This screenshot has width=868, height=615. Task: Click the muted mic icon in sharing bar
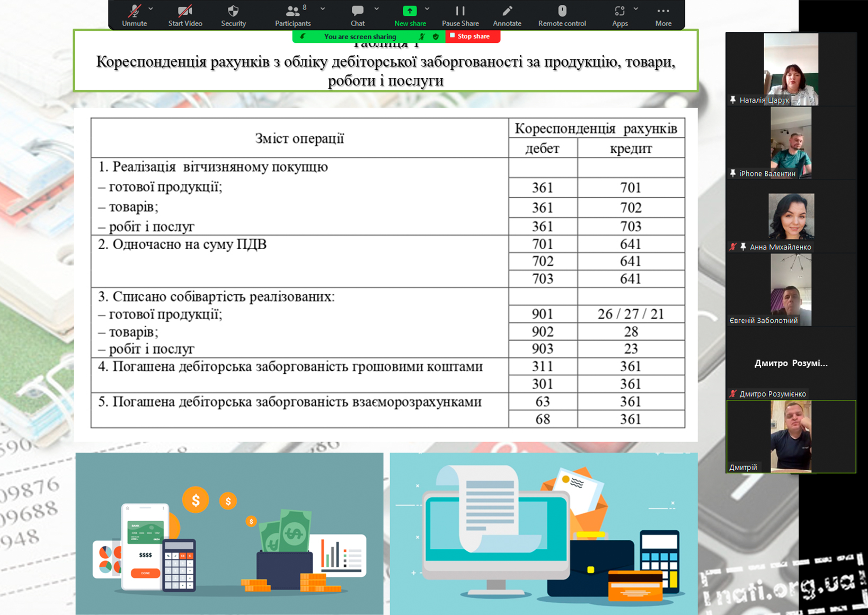coord(422,37)
